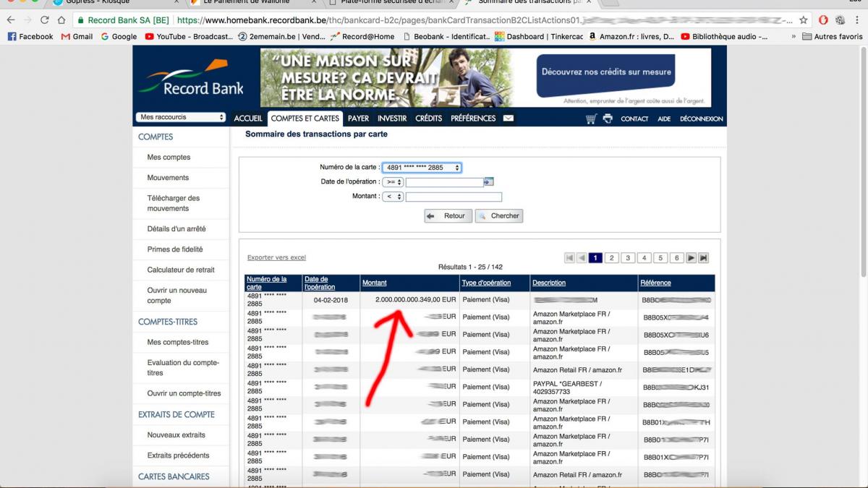Open the YouTube - Broadcast bookmark
Image resolution: width=868 pixels, height=488 pixels.
(x=188, y=36)
